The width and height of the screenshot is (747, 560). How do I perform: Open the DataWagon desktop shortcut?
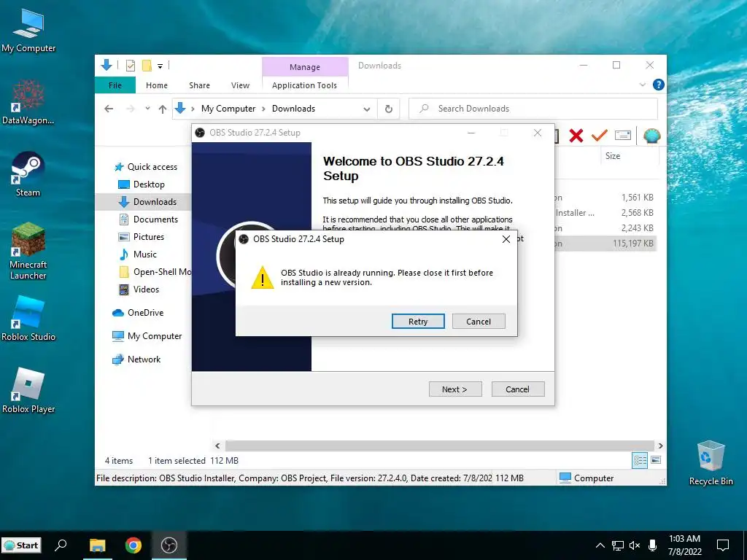[28, 102]
